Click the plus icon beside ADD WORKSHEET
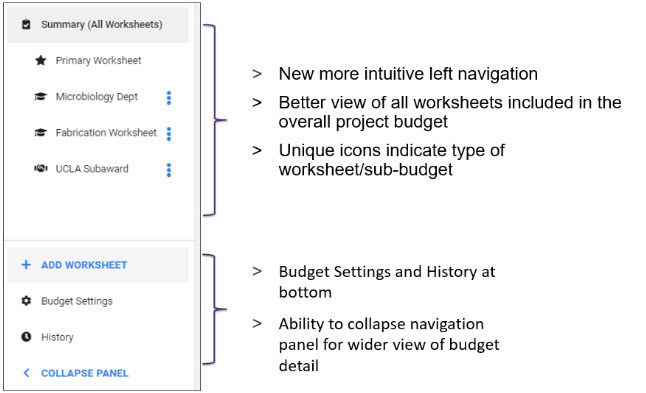The height and width of the screenshot is (393, 646). pos(26,265)
